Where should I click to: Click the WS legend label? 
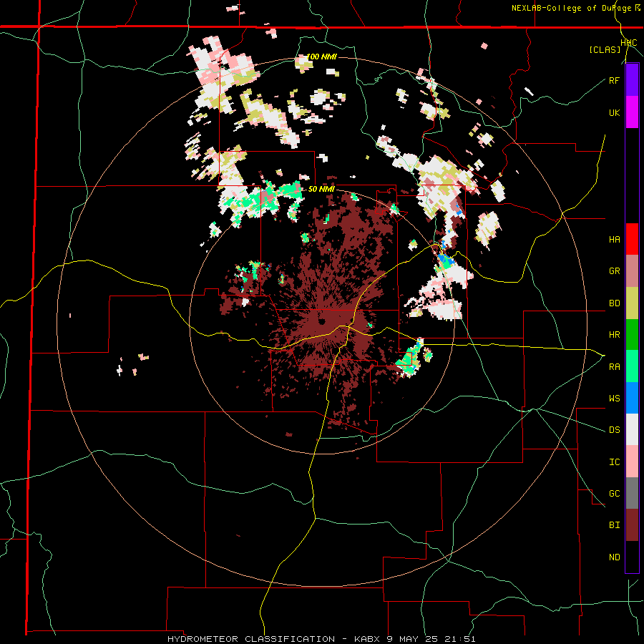(614, 399)
